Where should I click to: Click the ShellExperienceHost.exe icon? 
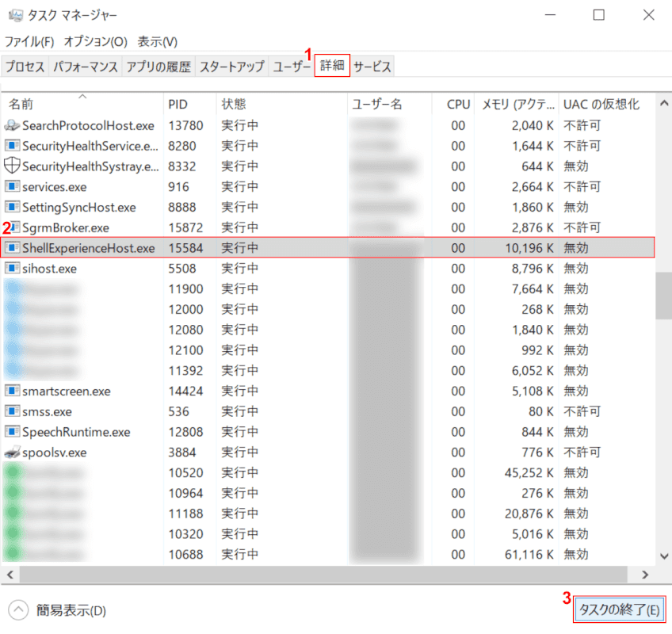click(12, 248)
